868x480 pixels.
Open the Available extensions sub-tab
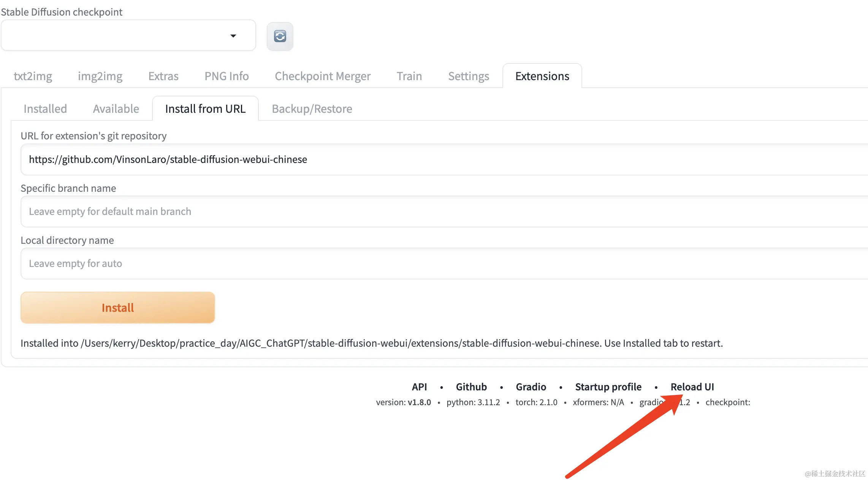116,109
